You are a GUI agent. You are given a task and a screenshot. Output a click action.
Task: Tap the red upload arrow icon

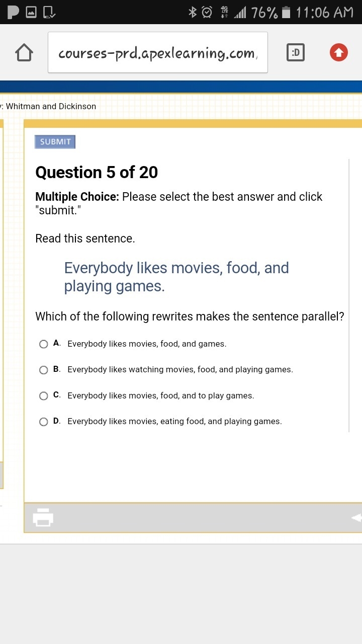pos(338,52)
